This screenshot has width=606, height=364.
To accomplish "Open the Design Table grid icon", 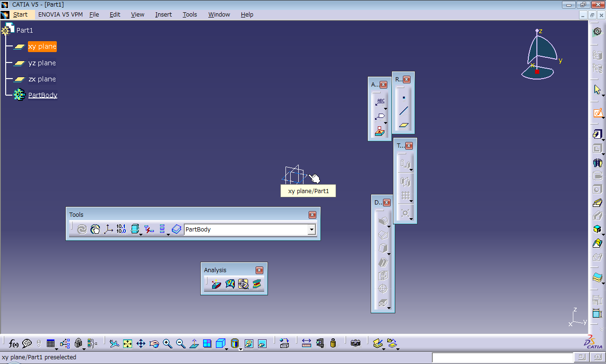I will (51, 344).
